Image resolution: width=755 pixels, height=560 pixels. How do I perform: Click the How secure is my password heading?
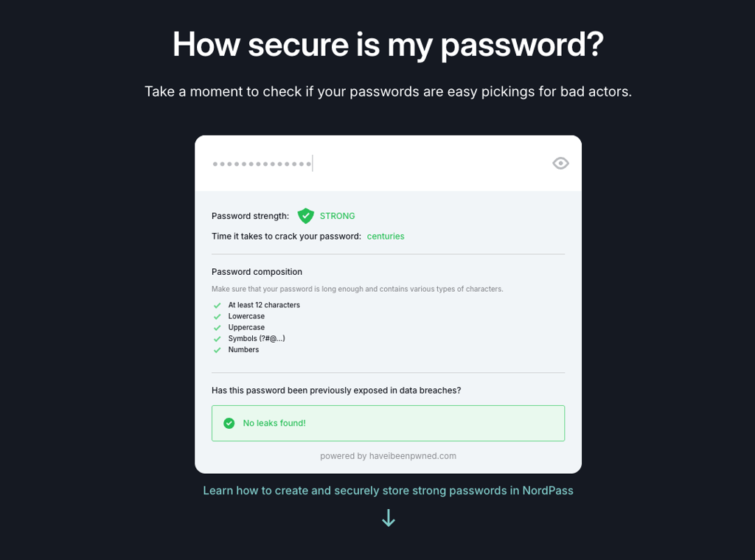tap(388, 45)
